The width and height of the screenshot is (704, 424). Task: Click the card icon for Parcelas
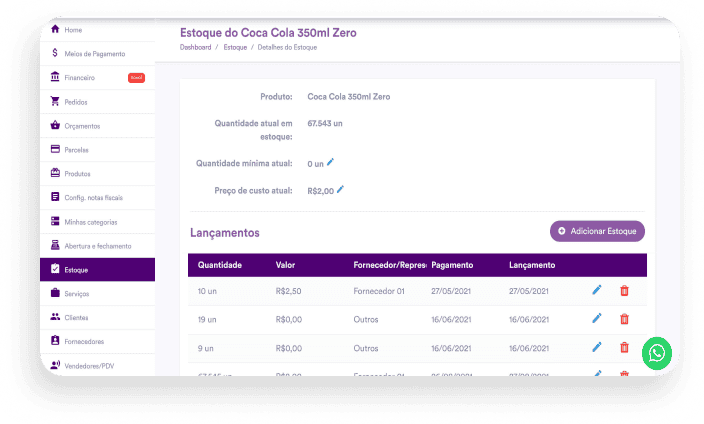(55, 149)
